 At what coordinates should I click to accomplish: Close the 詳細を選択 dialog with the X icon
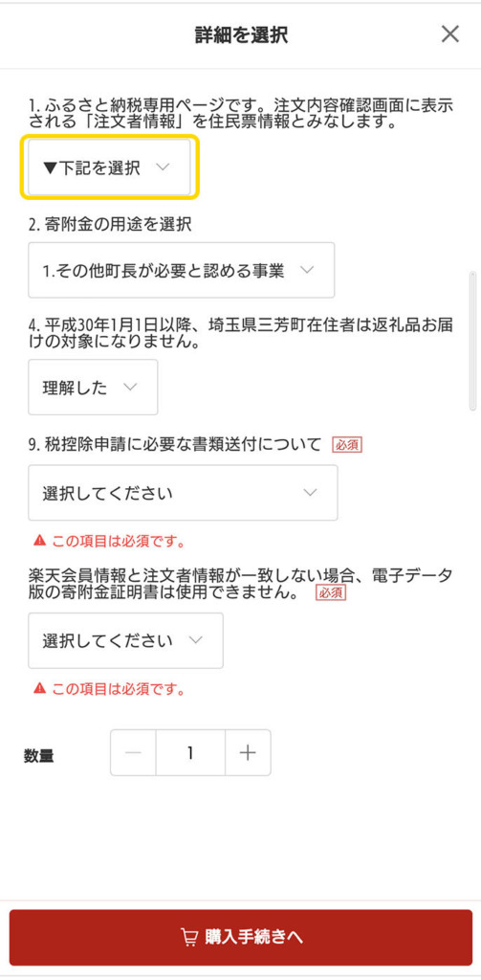[x=449, y=34]
